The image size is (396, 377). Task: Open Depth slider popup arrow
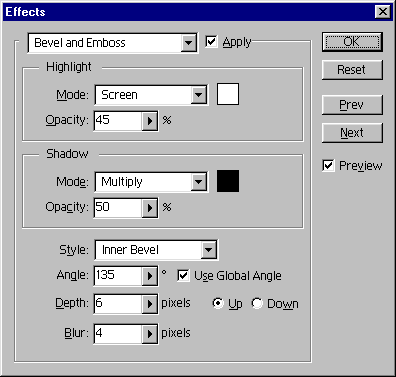(150, 304)
